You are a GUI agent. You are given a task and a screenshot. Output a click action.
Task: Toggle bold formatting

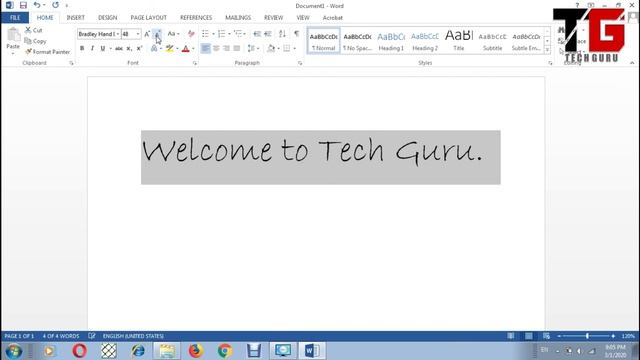(82, 49)
